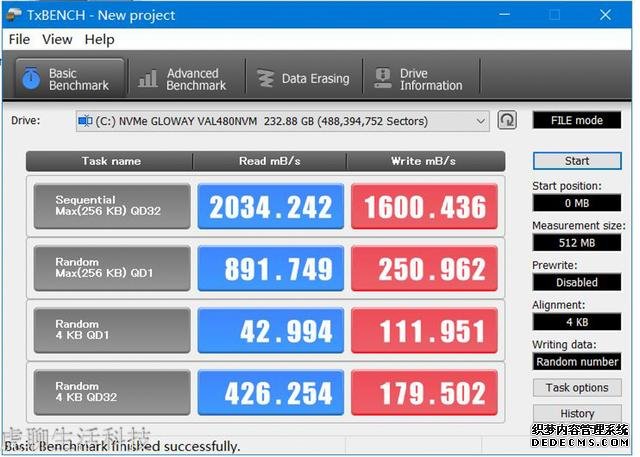Viewport: 640px width, 457px height.
Task: Click Sequential Max(256 KB) QD32 task button
Action: pyautogui.click(x=112, y=206)
